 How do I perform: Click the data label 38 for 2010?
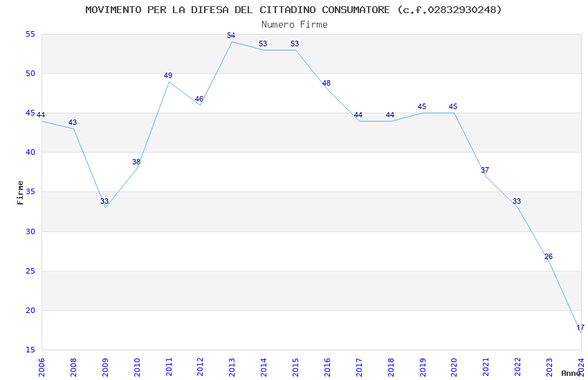point(136,162)
